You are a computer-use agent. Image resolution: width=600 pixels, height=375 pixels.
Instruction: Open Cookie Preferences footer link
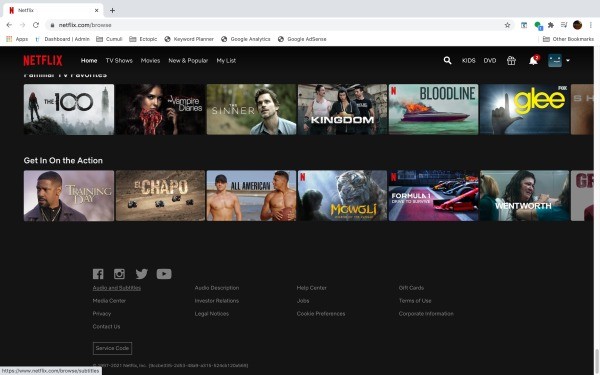(x=321, y=314)
